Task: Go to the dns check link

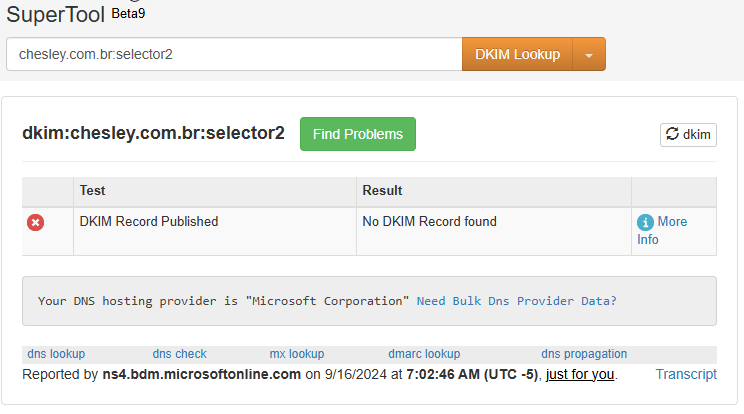Action: 180,354
